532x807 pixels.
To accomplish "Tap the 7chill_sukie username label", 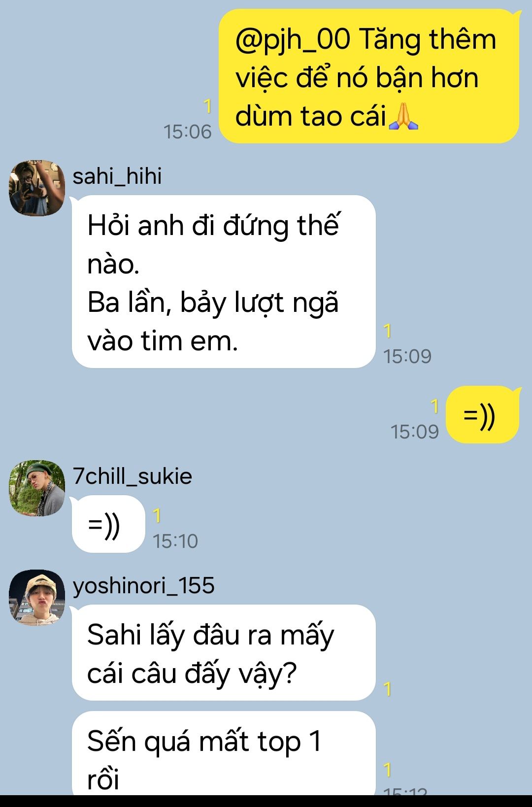I will 132,476.
